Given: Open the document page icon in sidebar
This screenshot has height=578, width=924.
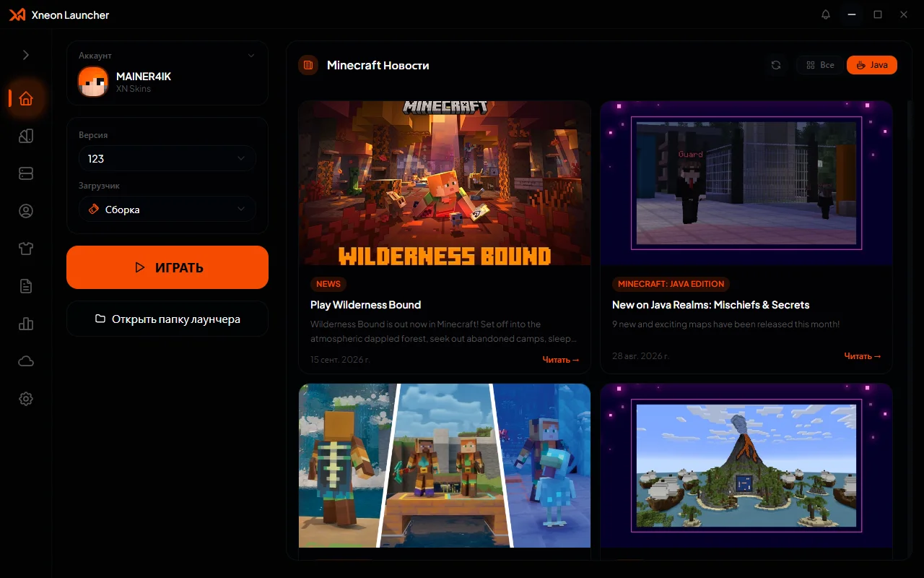Looking at the screenshot, I should (26, 286).
